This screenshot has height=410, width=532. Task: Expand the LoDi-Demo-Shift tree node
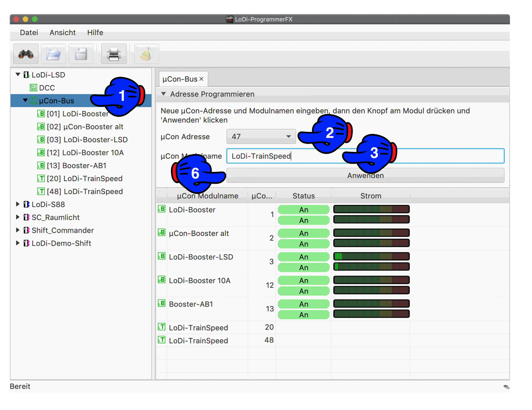pyautogui.click(x=17, y=243)
